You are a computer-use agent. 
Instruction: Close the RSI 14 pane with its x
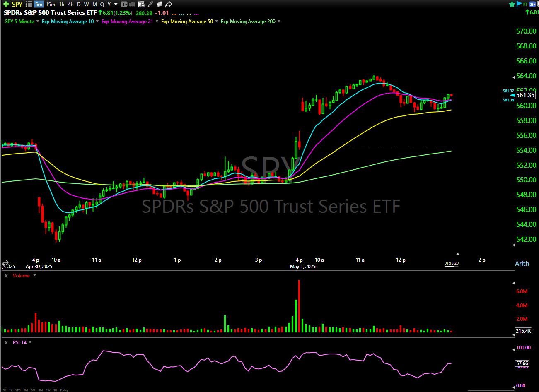tap(6, 343)
